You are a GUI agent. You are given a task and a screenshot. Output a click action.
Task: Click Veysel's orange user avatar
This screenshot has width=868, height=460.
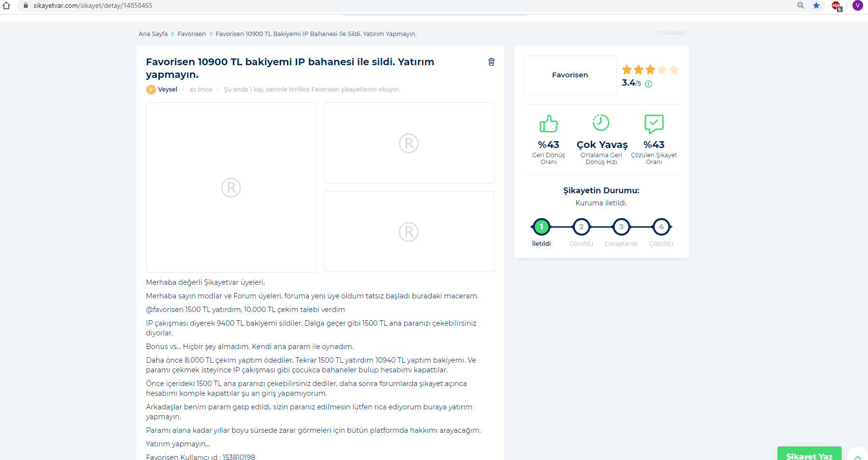[x=151, y=90]
